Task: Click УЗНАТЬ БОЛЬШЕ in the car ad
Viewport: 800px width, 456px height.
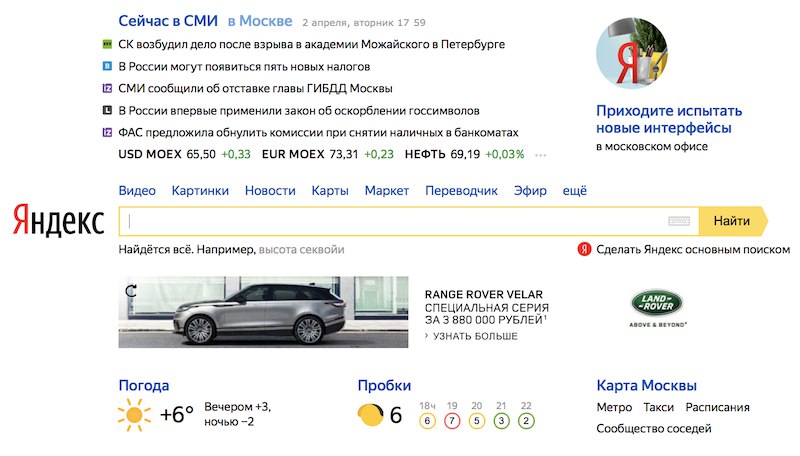Action: 475,336
